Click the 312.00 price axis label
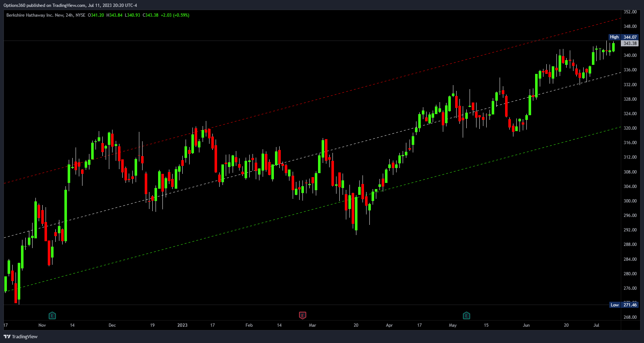Image resolution: width=644 pixels, height=343 pixels. coord(630,157)
